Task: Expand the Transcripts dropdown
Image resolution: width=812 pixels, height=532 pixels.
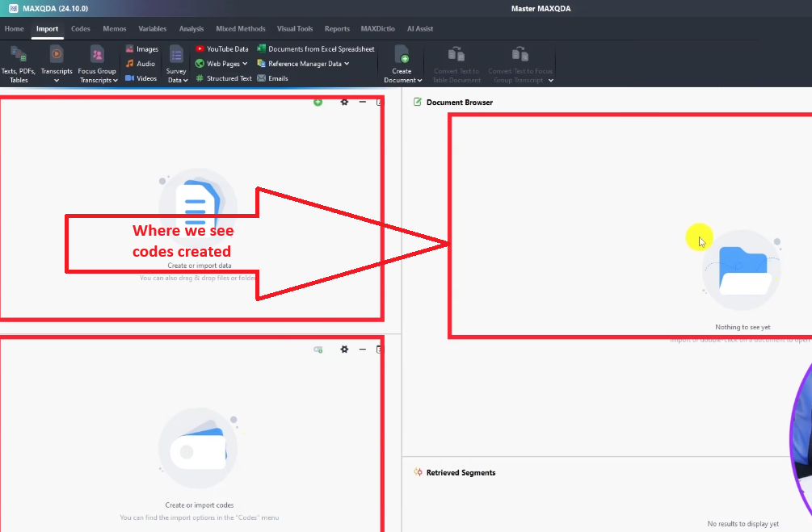Action: [57, 80]
